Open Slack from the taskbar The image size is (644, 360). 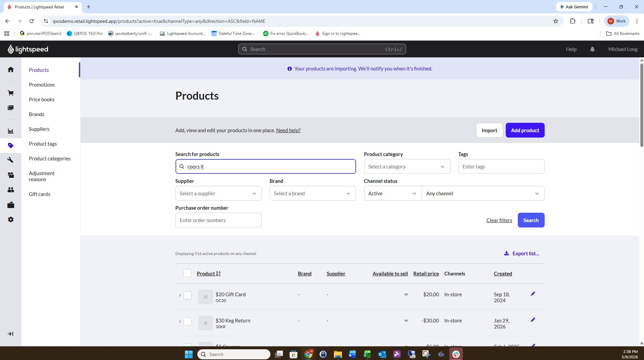[456, 354]
